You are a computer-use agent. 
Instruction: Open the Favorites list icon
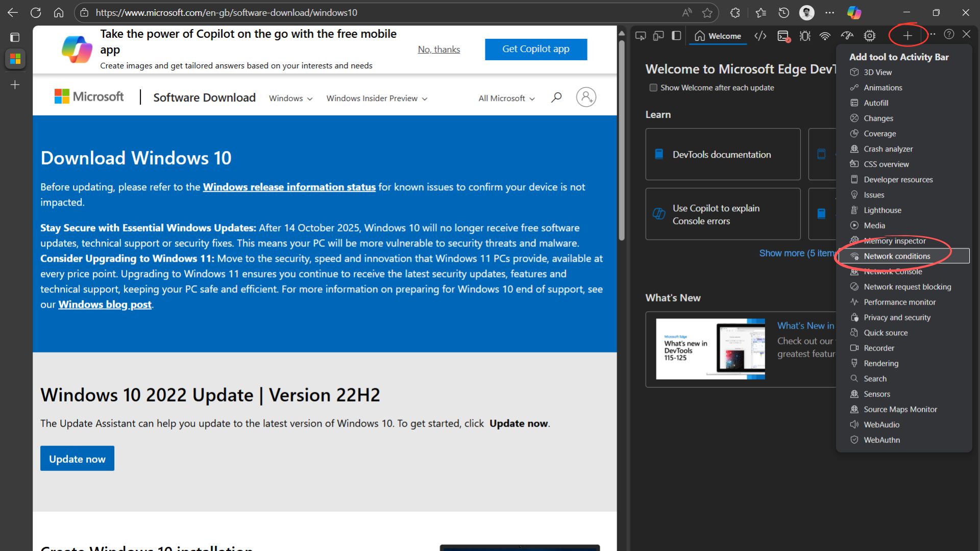pyautogui.click(x=761, y=13)
